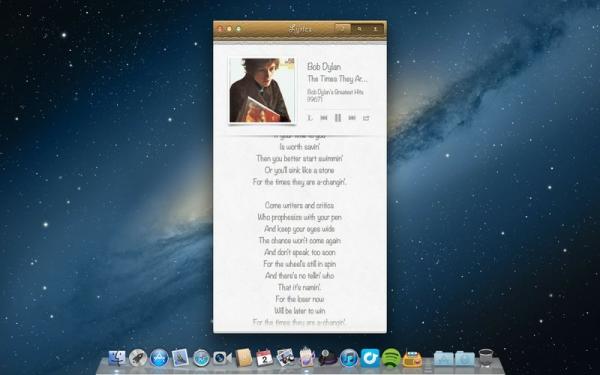Open Finder from the dock
The width and height of the screenshot is (600, 375).
pos(117,358)
